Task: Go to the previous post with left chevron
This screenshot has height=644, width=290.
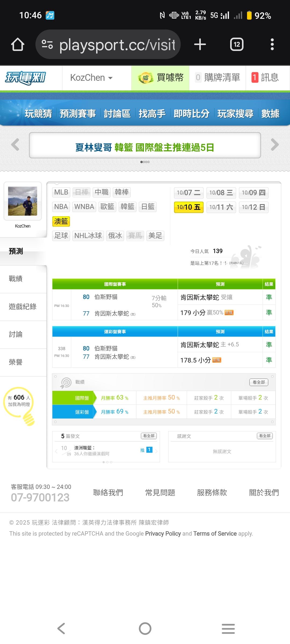Action: [x=56, y=451]
